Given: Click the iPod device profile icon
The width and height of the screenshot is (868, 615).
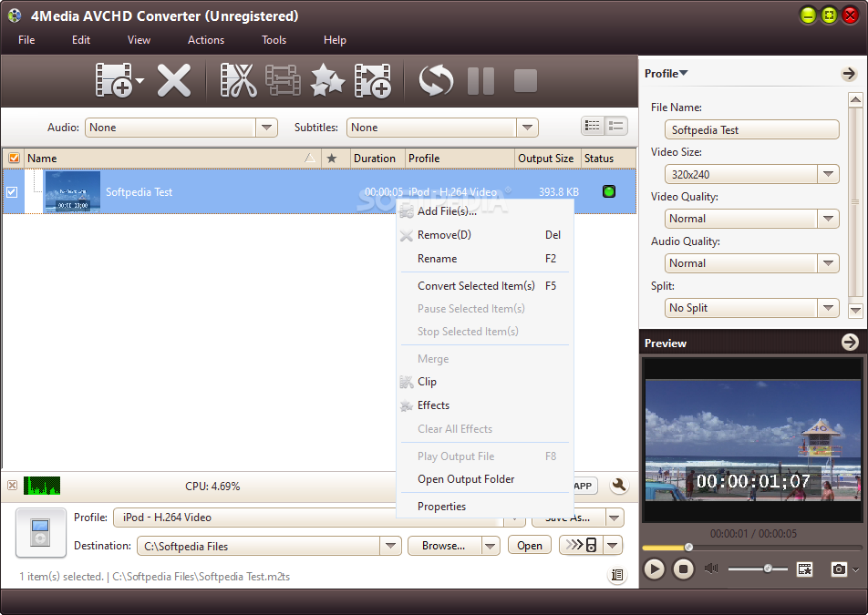Looking at the screenshot, I should click(41, 532).
